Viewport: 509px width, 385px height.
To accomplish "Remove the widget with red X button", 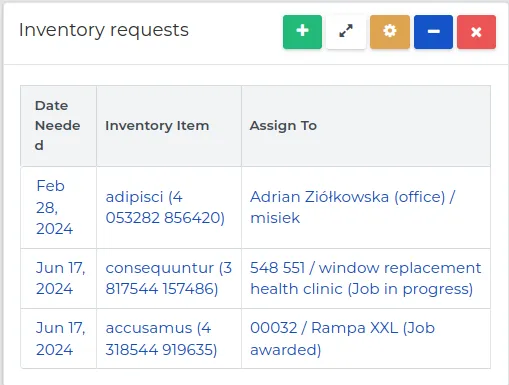I will pos(476,32).
